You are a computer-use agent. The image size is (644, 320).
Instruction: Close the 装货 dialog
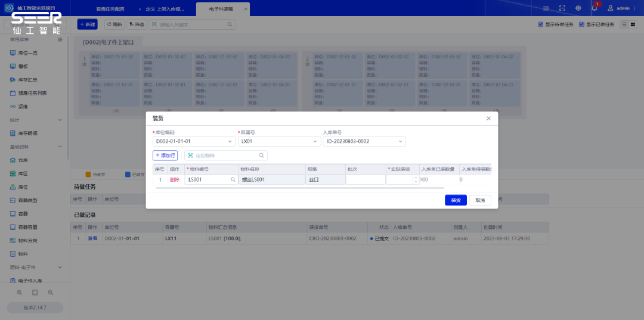(488, 119)
